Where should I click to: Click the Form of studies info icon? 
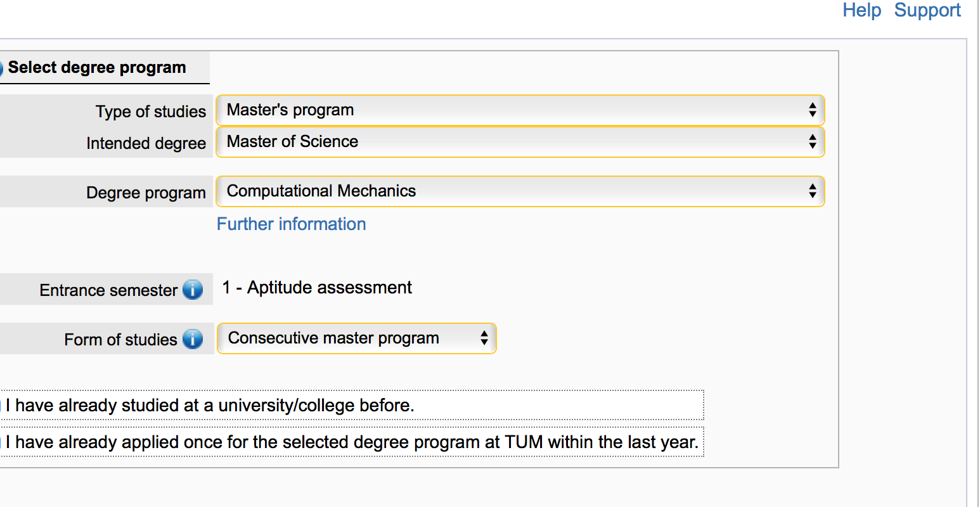pos(193,339)
